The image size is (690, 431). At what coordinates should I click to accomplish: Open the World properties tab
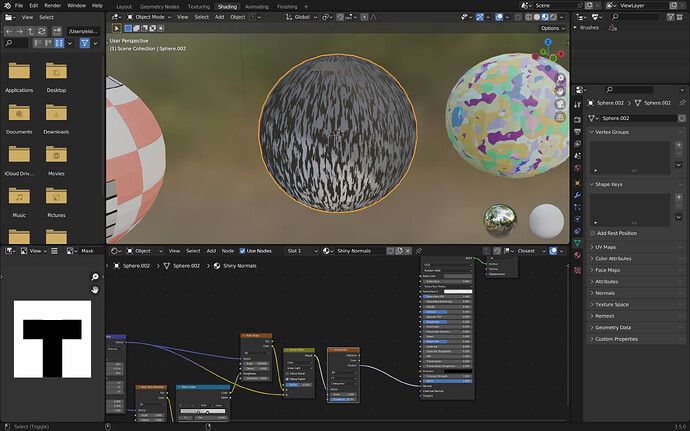(x=578, y=167)
